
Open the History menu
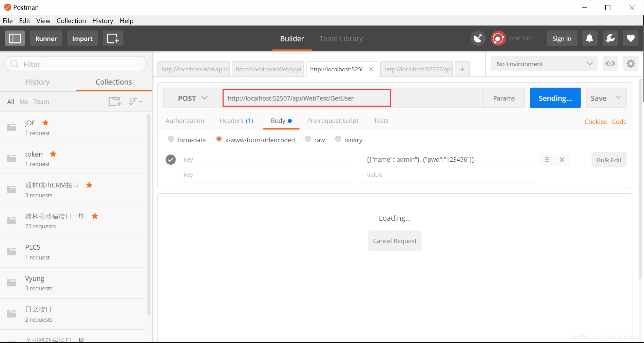(102, 21)
